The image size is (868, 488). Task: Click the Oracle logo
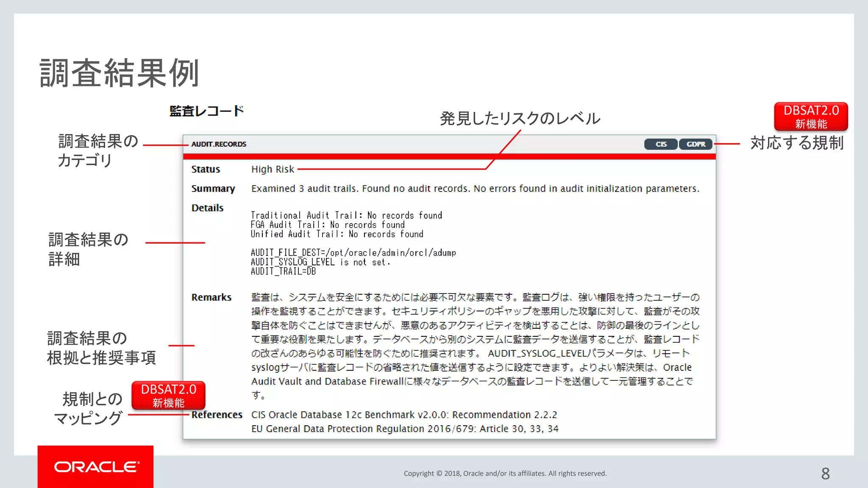click(96, 467)
